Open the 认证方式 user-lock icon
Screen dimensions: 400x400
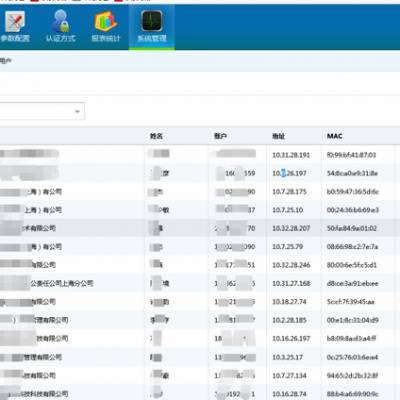click(x=61, y=21)
